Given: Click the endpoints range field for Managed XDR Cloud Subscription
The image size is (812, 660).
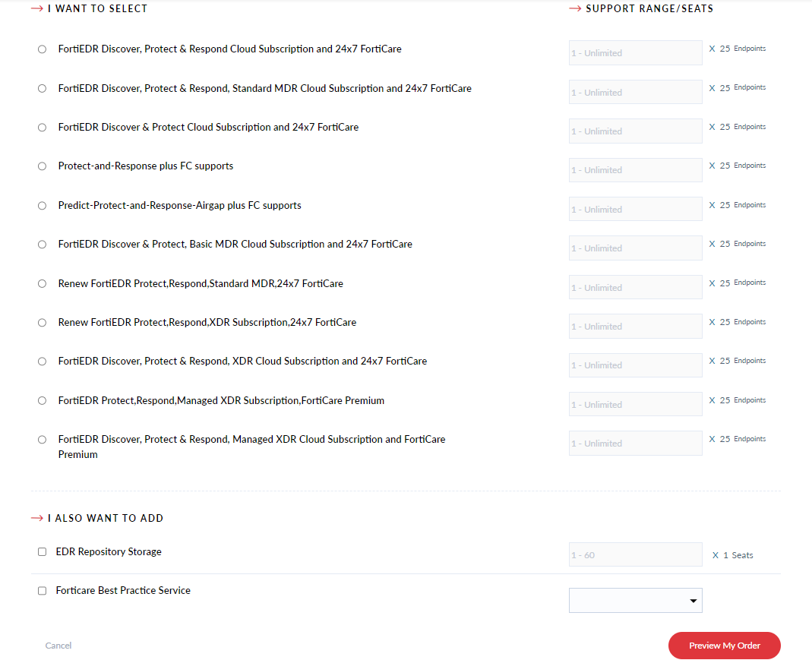Looking at the screenshot, I should [x=635, y=443].
